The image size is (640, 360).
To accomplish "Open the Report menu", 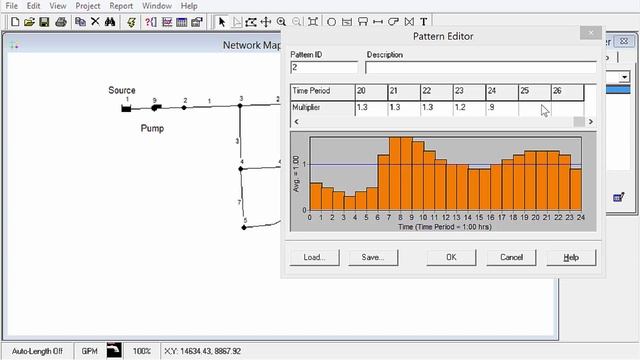I will (121, 6).
